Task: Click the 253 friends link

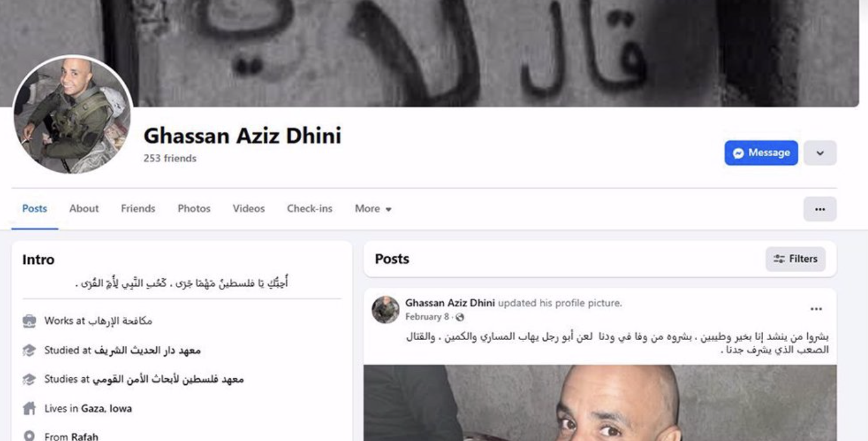Action: pyautogui.click(x=170, y=159)
